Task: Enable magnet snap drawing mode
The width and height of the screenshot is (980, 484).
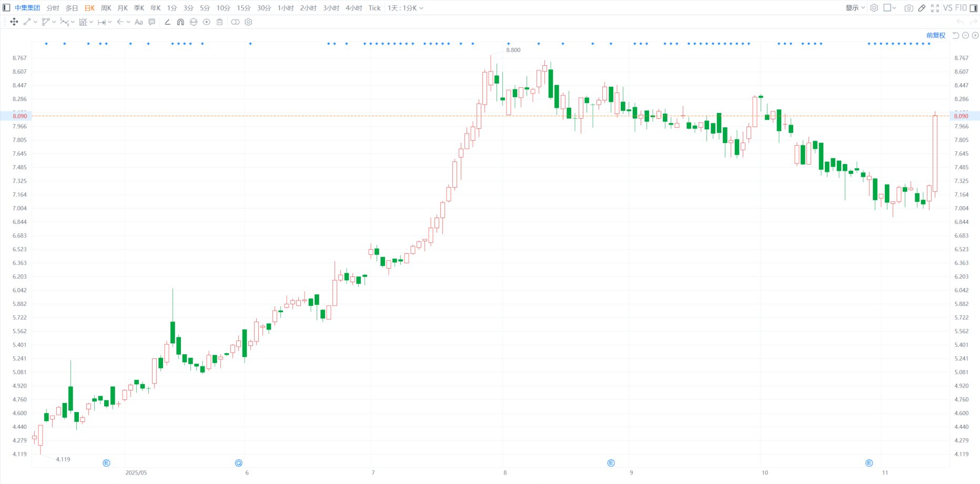Action: coord(180,22)
